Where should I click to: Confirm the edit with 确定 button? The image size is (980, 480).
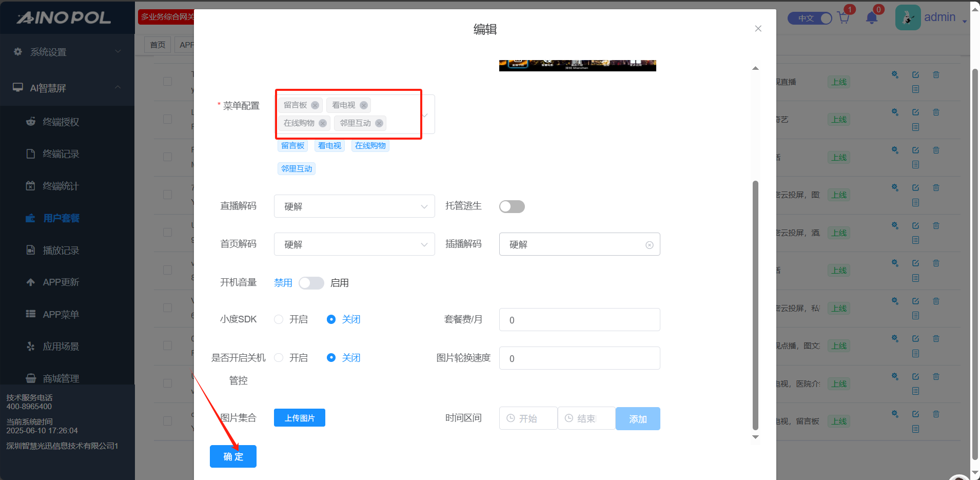coord(233,456)
